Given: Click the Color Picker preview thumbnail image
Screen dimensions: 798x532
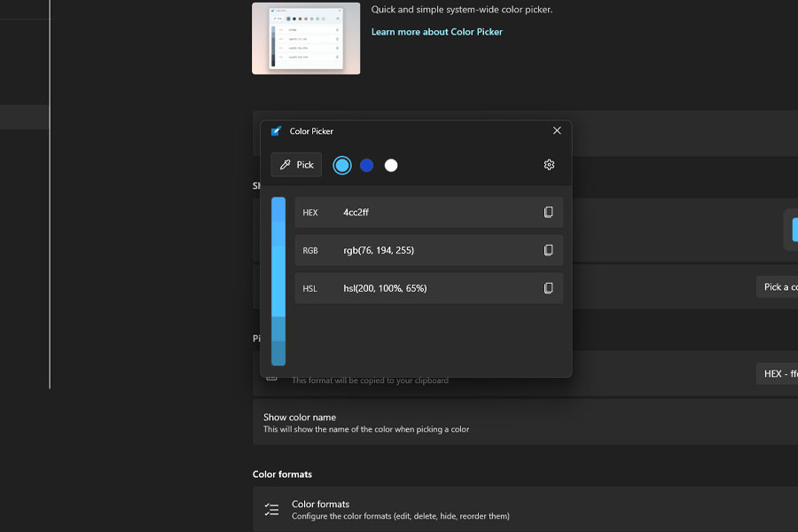Looking at the screenshot, I should pos(306,38).
